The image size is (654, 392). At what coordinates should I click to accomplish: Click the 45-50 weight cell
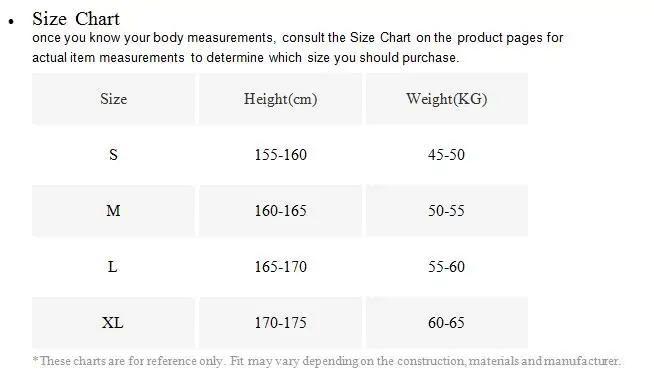click(x=447, y=155)
